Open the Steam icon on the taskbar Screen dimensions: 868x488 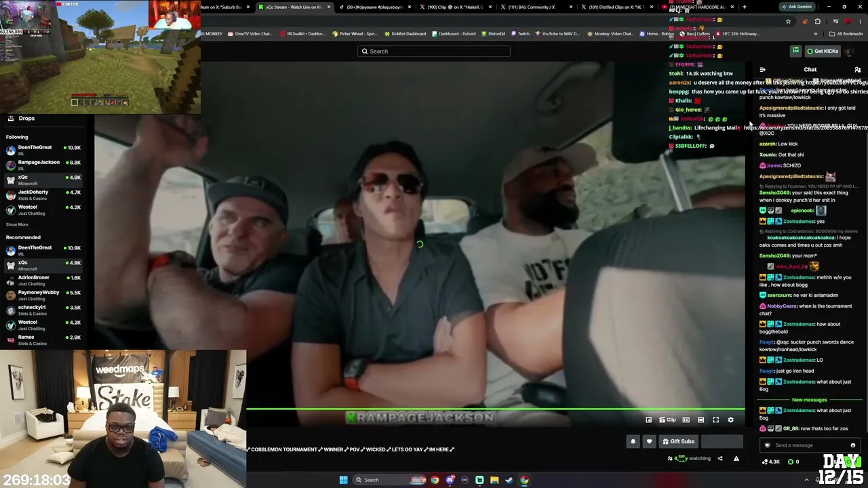pyautogui.click(x=509, y=480)
